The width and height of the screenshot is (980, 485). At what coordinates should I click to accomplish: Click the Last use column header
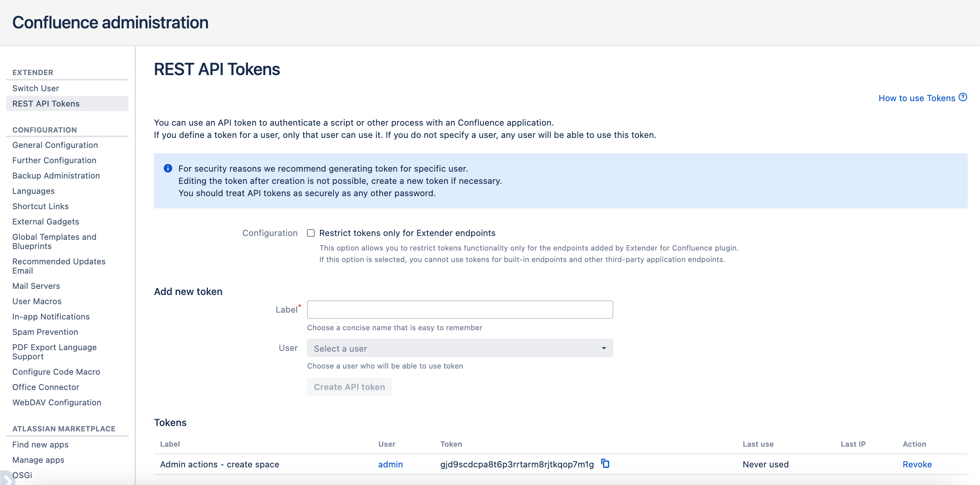pos(758,444)
